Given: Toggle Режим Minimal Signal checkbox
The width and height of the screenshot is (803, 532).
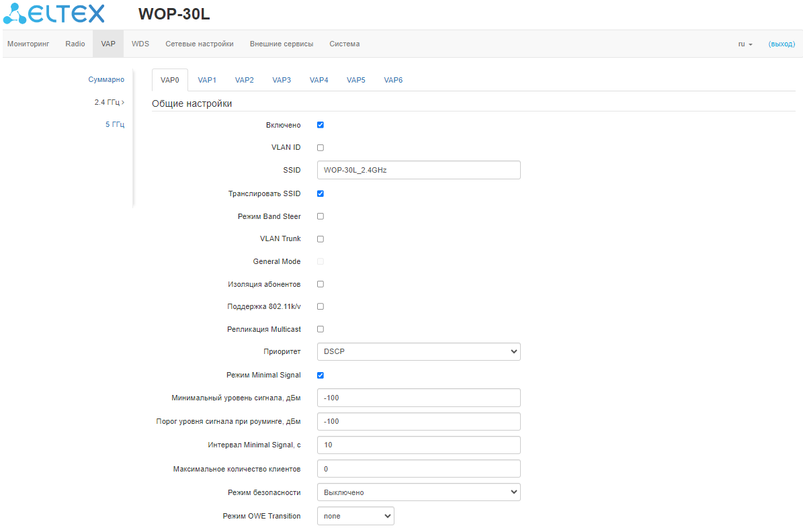Looking at the screenshot, I should 321,375.
